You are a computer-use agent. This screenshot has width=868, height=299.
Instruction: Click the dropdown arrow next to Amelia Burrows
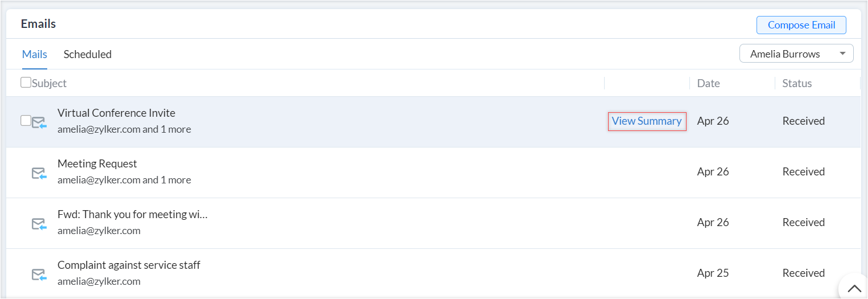[x=842, y=54]
